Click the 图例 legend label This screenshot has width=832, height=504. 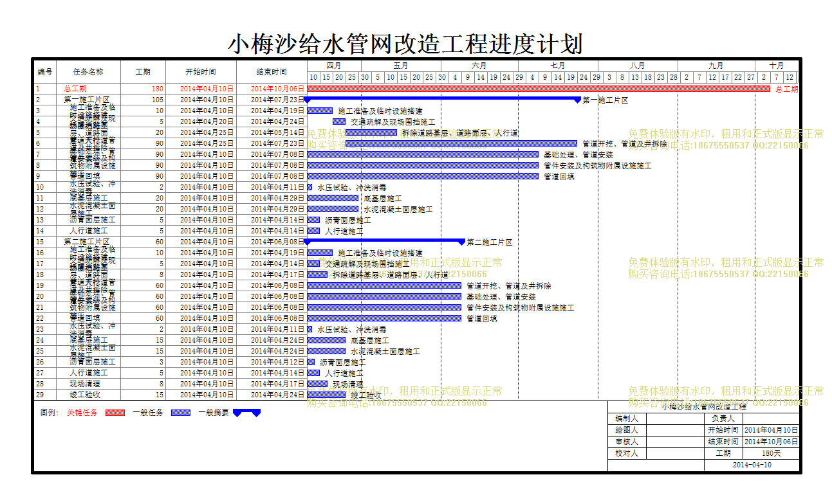(x=49, y=413)
